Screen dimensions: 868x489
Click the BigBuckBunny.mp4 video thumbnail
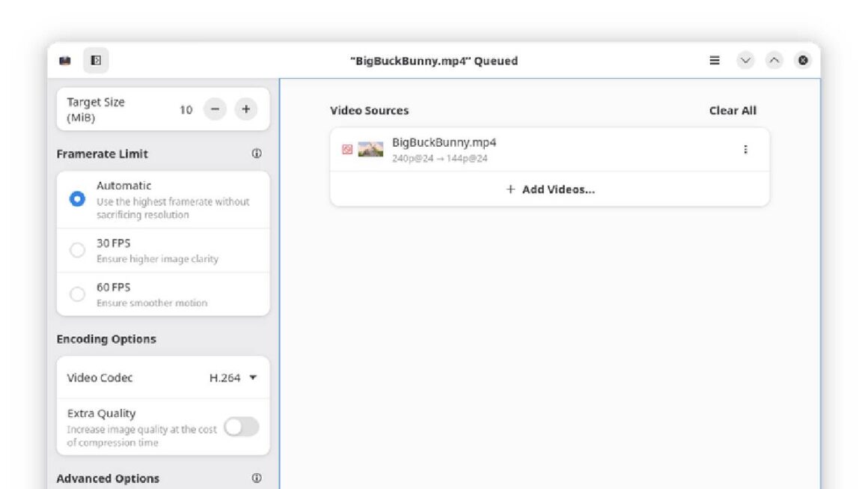click(x=370, y=150)
